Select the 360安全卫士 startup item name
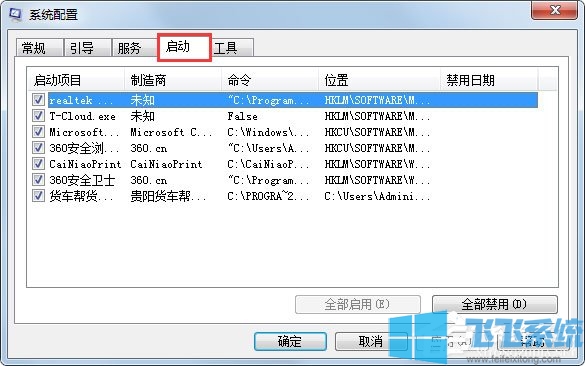This screenshot has width=585, height=366. (82, 181)
